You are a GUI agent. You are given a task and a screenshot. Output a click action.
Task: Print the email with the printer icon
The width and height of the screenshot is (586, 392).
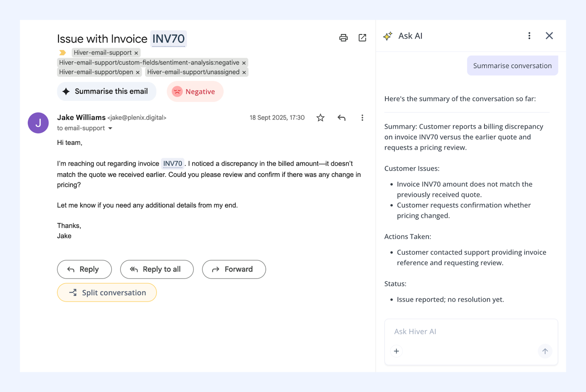pos(343,38)
